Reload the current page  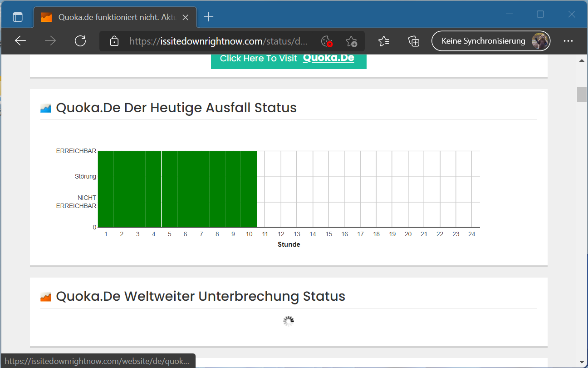pos(80,41)
